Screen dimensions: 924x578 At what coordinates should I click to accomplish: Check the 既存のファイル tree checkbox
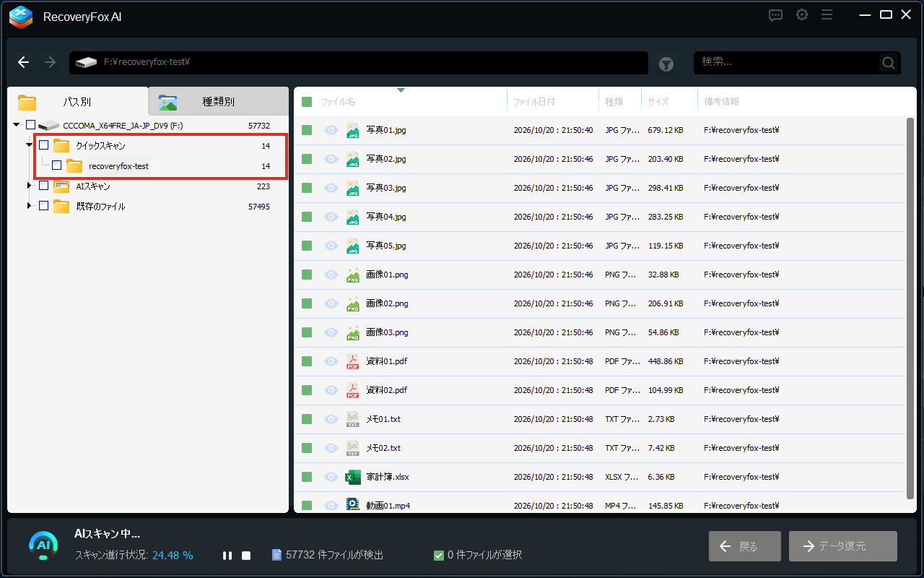click(43, 206)
